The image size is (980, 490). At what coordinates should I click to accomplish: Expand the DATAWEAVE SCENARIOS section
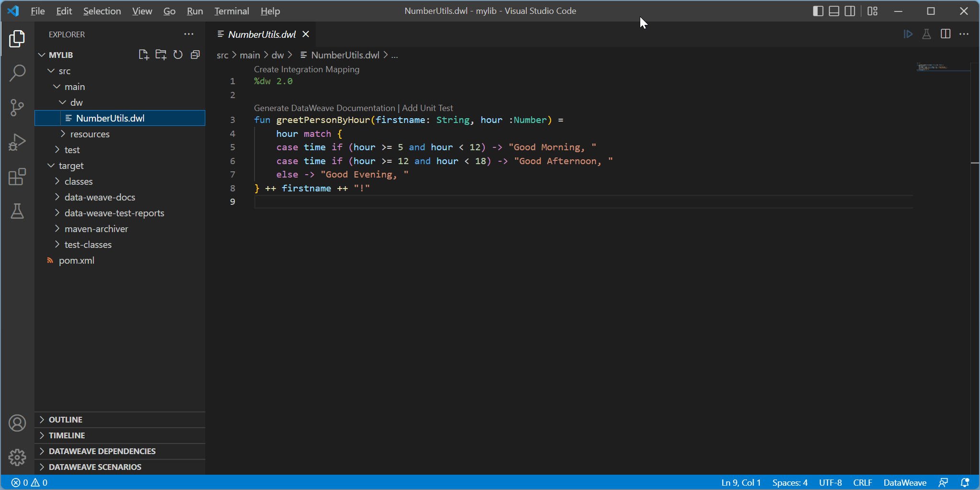[120, 467]
